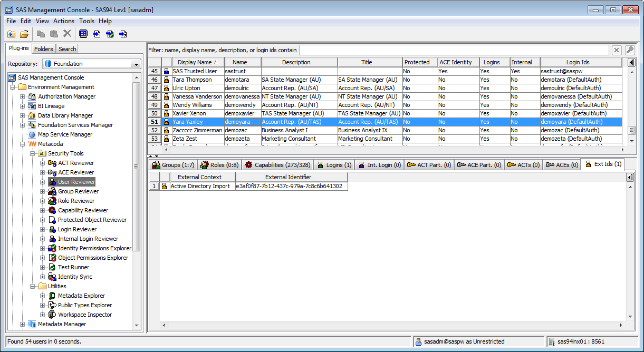
Task: Click the Workspace Inspector icon
Action: 52,315
